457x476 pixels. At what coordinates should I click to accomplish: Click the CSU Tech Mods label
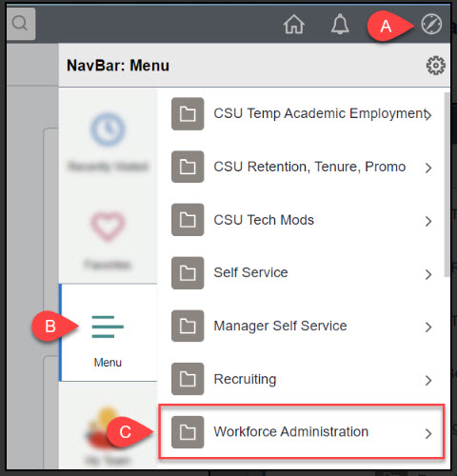(264, 220)
